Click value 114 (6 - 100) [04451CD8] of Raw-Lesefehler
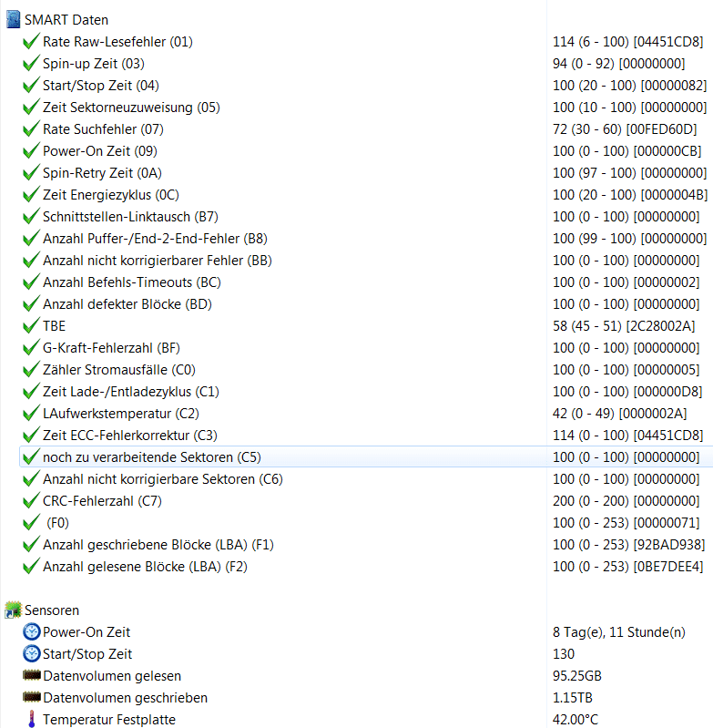 [627, 41]
